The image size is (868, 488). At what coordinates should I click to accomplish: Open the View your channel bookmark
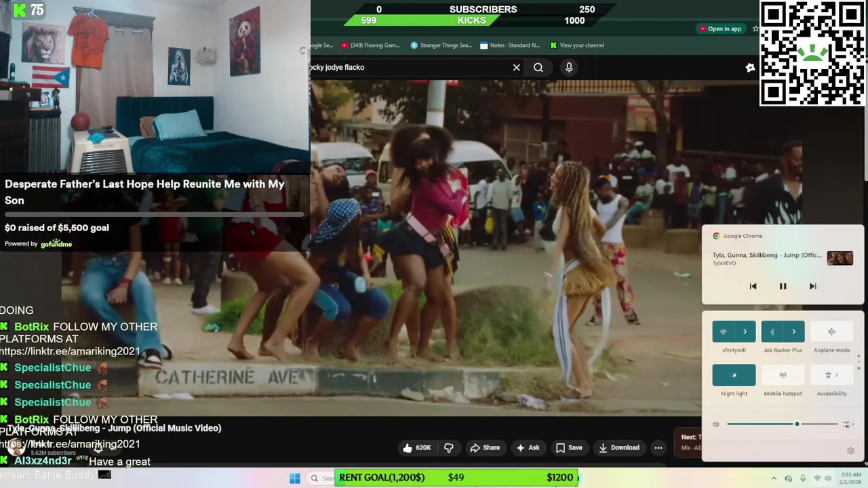click(x=576, y=45)
